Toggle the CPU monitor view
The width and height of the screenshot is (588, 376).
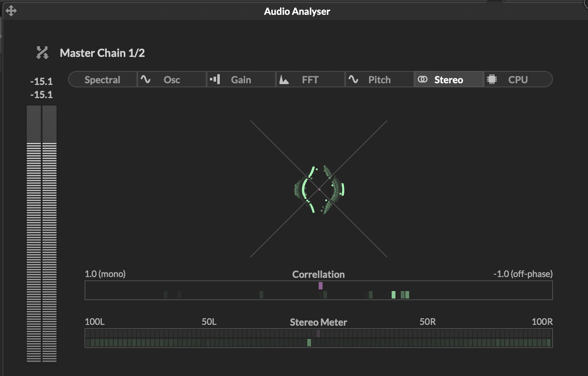pos(518,79)
